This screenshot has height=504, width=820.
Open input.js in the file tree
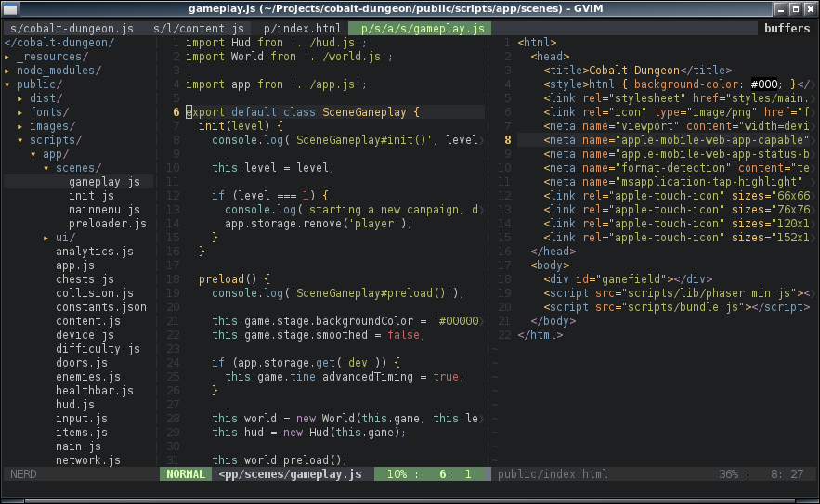pyautogui.click(x=82, y=419)
